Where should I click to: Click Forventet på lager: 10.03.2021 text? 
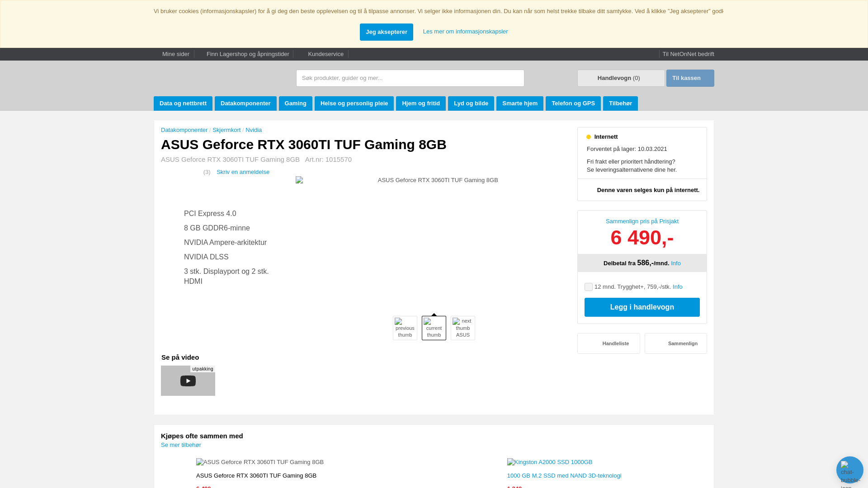627,149
